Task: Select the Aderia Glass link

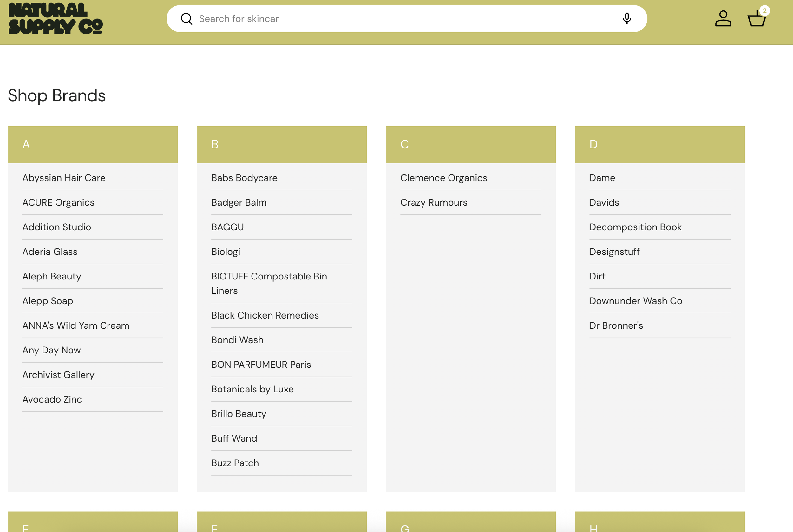Action: [x=50, y=252]
